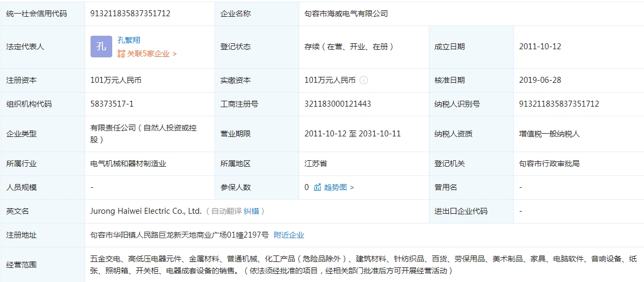The height and width of the screenshot is (282, 644).
Task: Click the English name Jurong Haiwei Electric Co., Ltd.
Action: click(x=146, y=211)
